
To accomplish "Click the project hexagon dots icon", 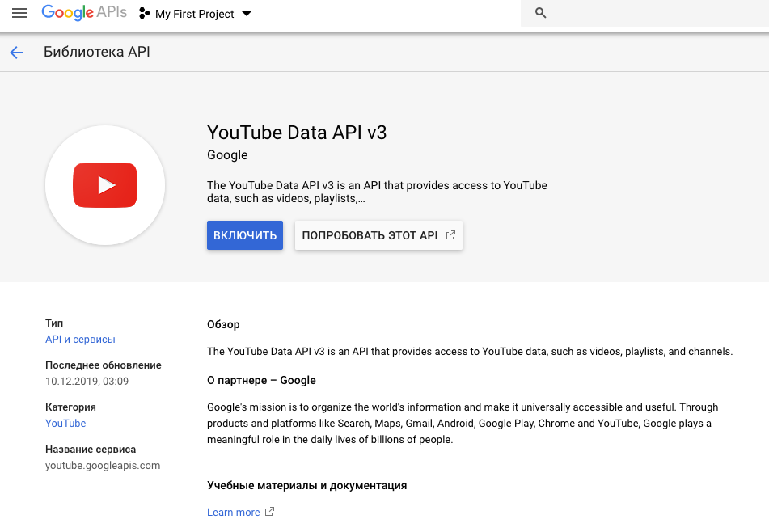I will pyautogui.click(x=144, y=13).
